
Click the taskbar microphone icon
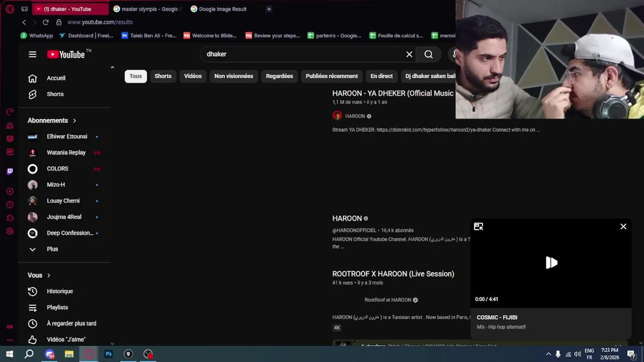(x=558, y=354)
